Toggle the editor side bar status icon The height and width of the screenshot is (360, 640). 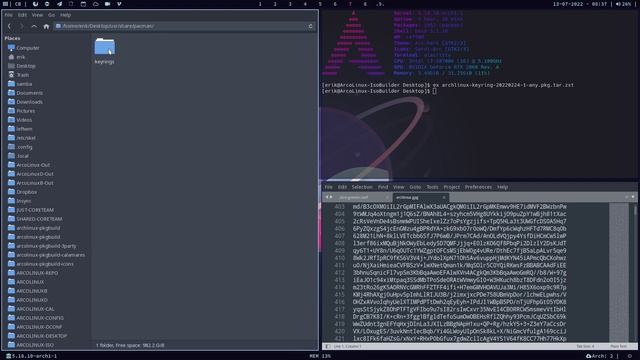(x=327, y=346)
